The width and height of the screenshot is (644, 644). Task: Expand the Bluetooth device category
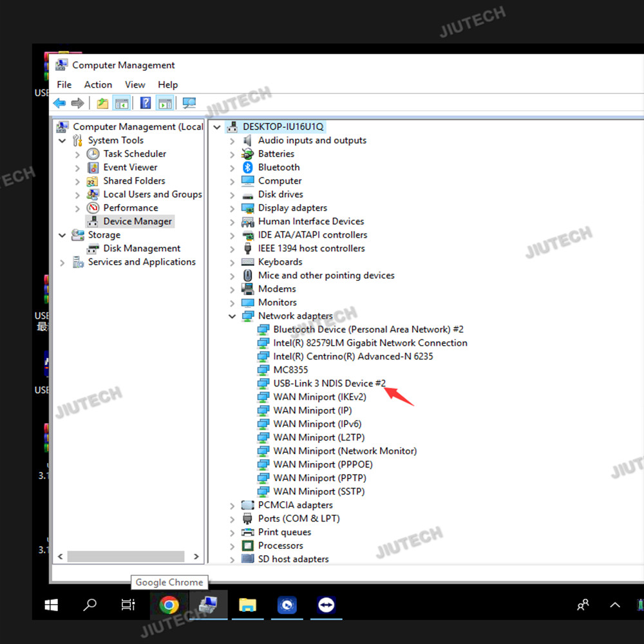coord(232,167)
